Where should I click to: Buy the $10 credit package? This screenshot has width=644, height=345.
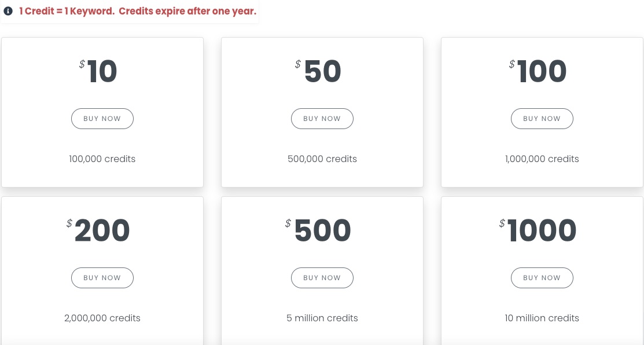[102, 119]
